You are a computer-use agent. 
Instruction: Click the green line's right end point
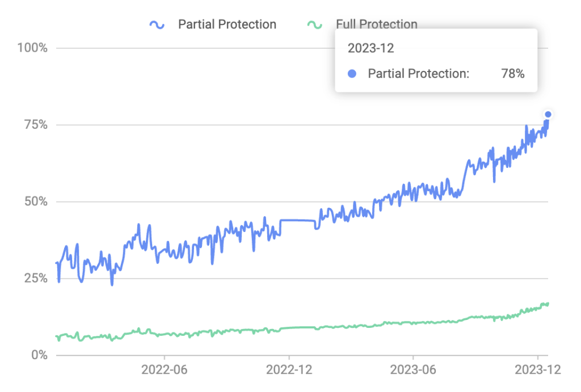(548, 304)
